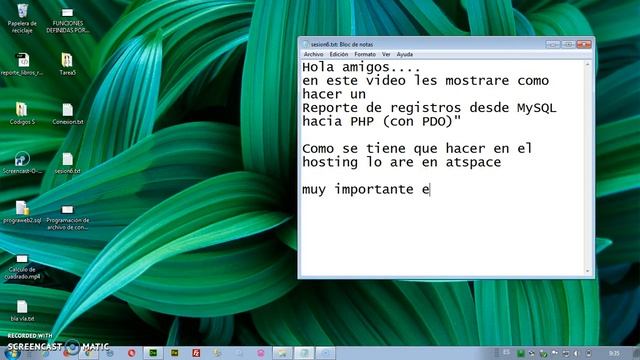The height and width of the screenshot is (360, 640).
Task: Maximize the Bloc de notas window
Action: [x=568, y=44]
